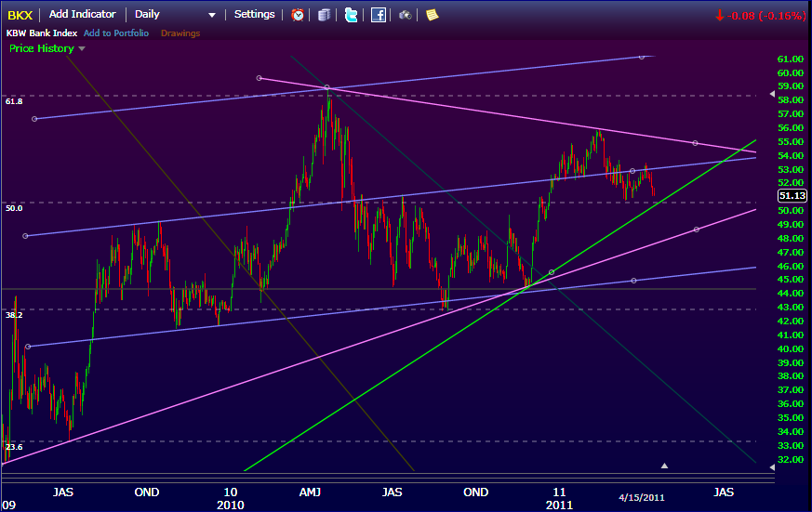Click the 32.00 price scale label
The height and width of the screenshot is (512, 812).
tap(791, 460)
